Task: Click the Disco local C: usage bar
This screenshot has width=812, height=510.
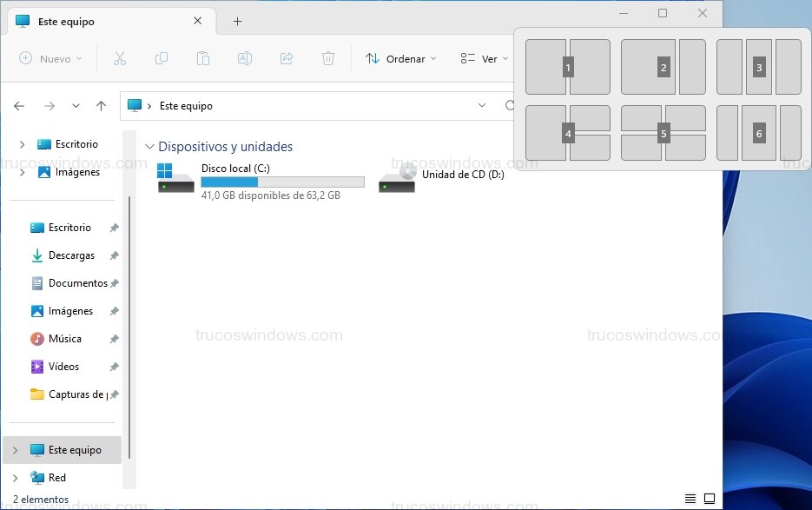Action: (282, 182)
